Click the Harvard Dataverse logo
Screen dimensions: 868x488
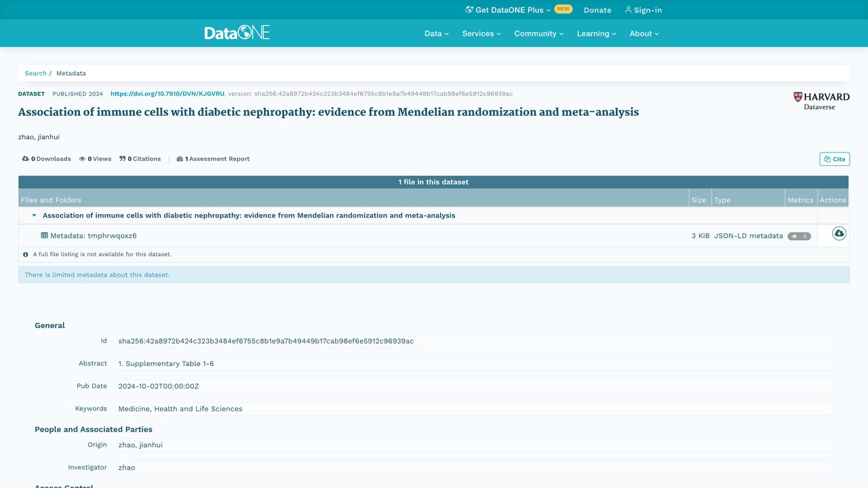pos(821,101)
